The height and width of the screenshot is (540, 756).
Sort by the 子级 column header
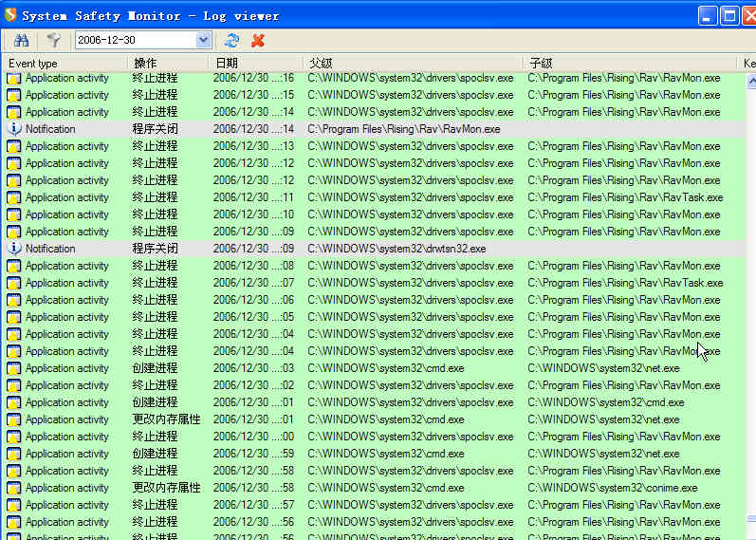pos(631,64)
